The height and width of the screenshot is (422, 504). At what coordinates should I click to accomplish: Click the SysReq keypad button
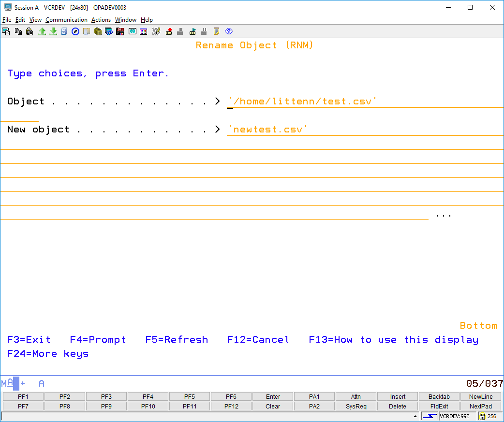356,406
